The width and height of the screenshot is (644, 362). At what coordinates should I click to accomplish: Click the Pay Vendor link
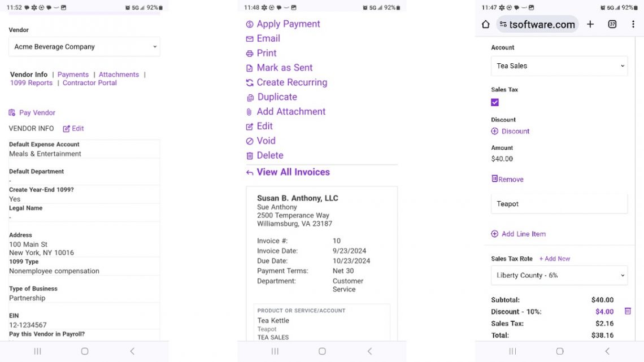click(37, 113)
